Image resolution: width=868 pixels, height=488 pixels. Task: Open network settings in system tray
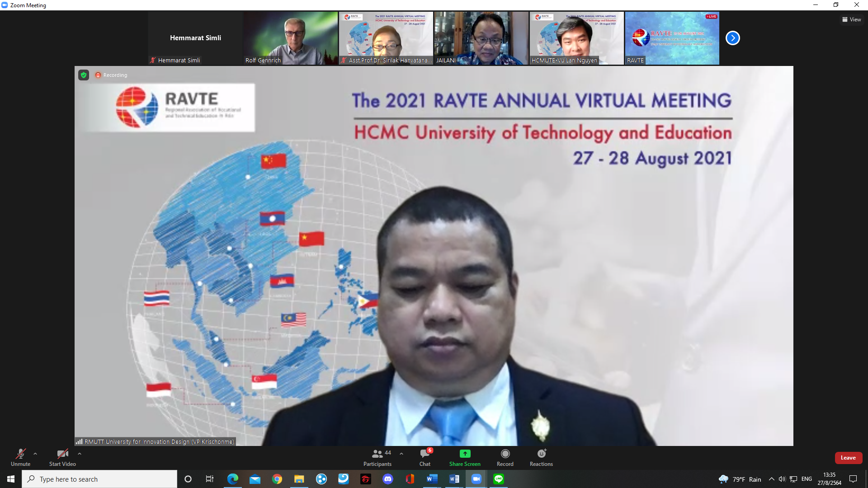point(793,479)
